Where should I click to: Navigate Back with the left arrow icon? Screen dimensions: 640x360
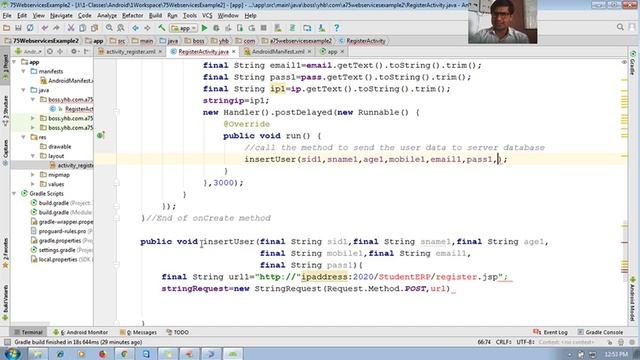136,28
